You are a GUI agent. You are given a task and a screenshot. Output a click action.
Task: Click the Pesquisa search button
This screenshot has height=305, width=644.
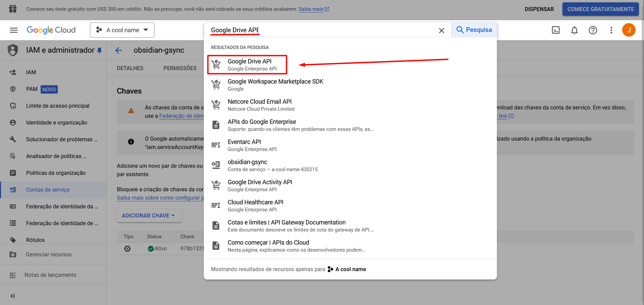click(474, 30)
